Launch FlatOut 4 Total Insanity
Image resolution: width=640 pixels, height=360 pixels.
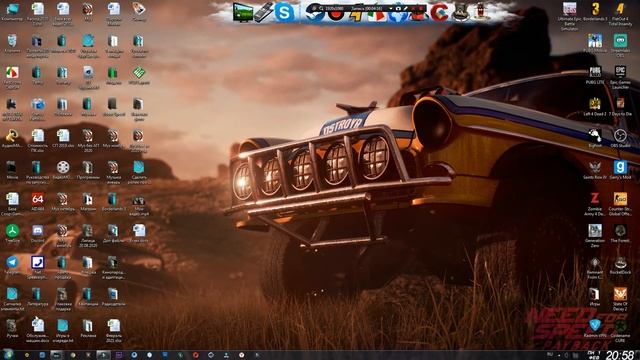tap(620, 14)
